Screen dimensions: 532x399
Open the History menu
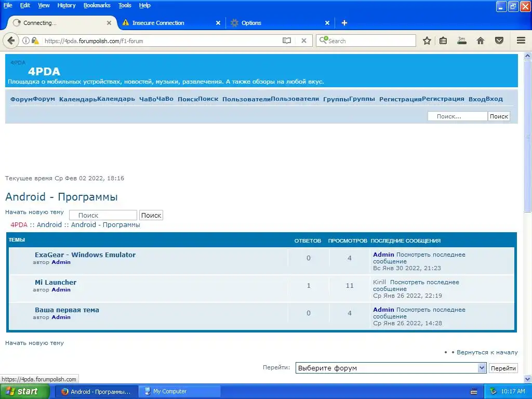click(66, 5)
